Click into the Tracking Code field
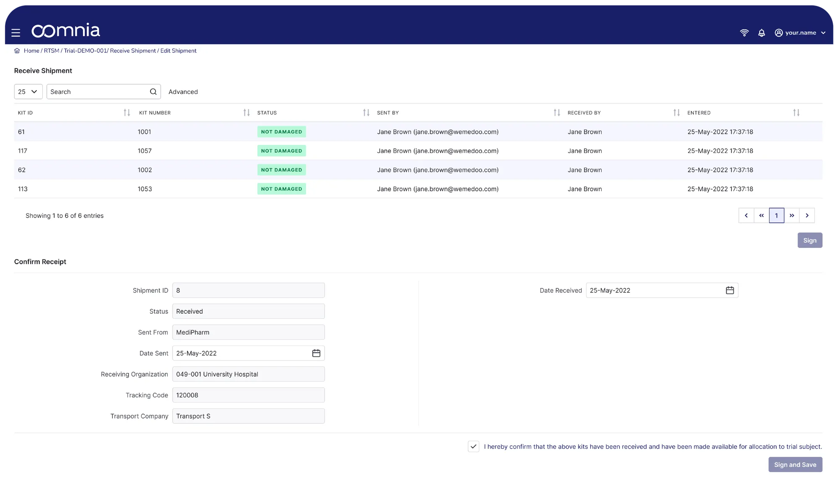The width and height of the screenshot is (839, 504). click(248, 395)
